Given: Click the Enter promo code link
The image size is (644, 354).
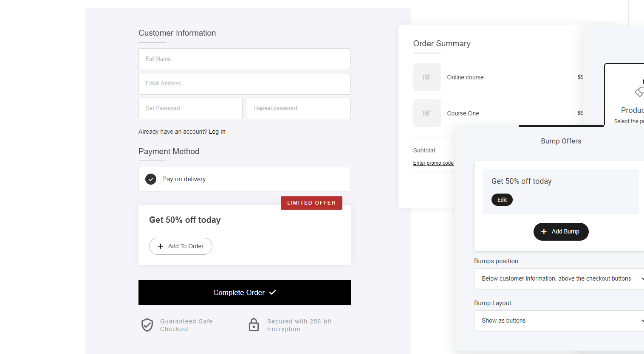Looking at the screenshot, I should click(433, 163).
